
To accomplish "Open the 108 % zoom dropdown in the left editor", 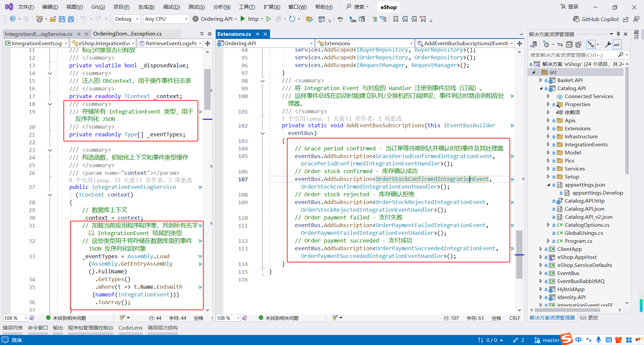I will 25,318.
